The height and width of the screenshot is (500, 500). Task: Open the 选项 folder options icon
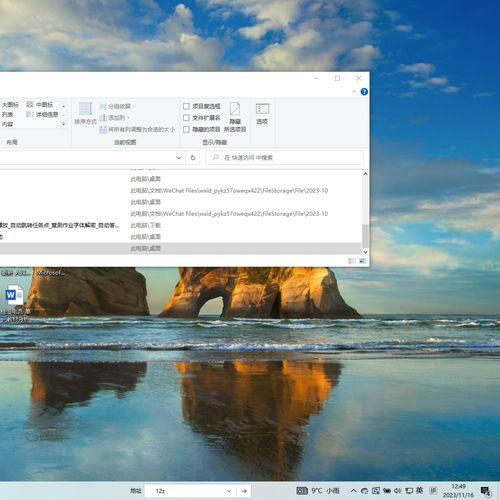point(262,114)
